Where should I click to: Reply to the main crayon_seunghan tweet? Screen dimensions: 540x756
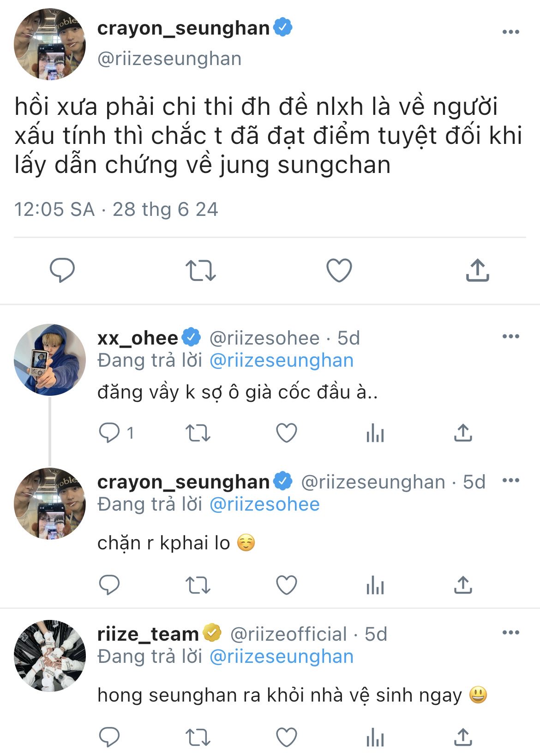click(x=62, y=270)
